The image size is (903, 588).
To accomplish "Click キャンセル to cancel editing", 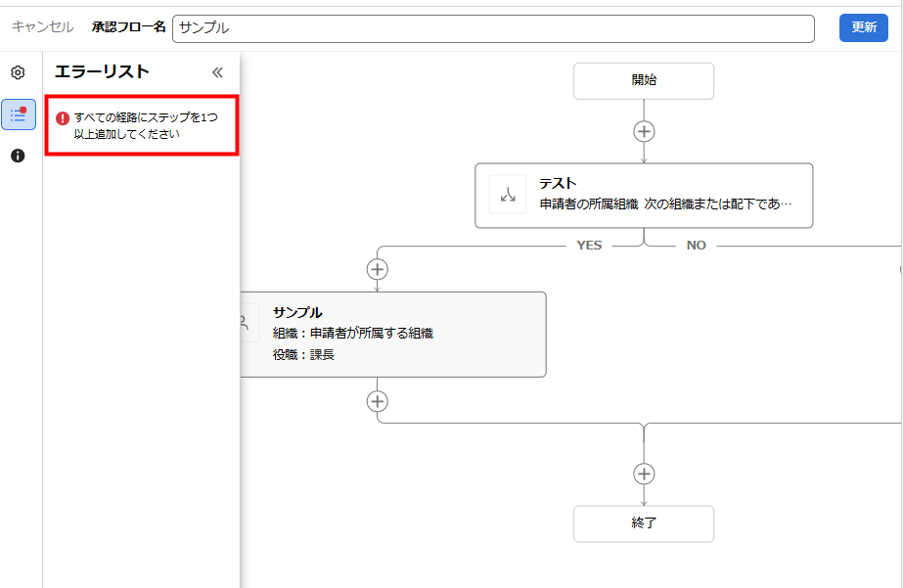I will pos(42,27).
